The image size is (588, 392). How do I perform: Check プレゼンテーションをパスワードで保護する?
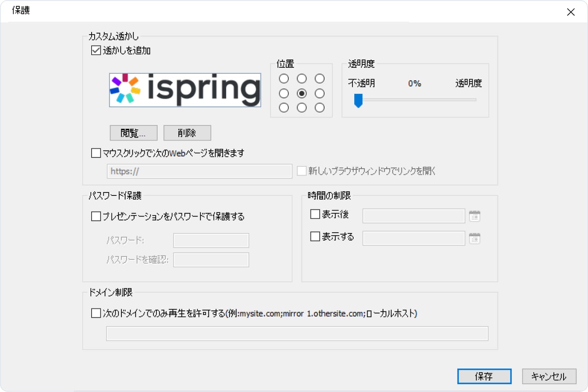pos(95,216)
